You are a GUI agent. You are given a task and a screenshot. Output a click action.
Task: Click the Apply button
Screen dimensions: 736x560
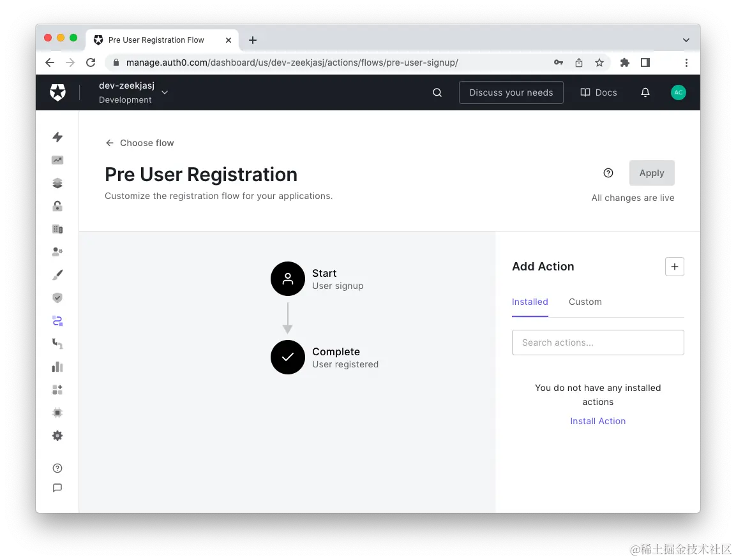[x=651, y=173]
